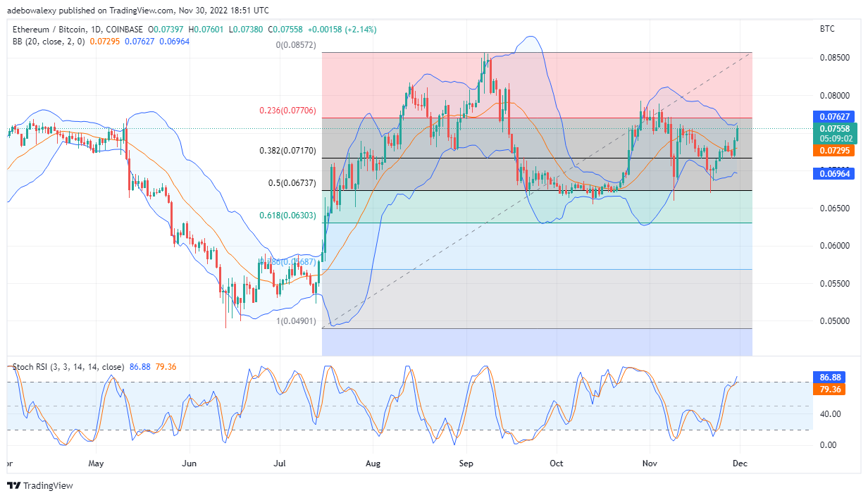Select the Stoch RSI (3, 3, 14, 14, close) label
The height and width of the screenshot is (498, 868).
click(68, 367)
